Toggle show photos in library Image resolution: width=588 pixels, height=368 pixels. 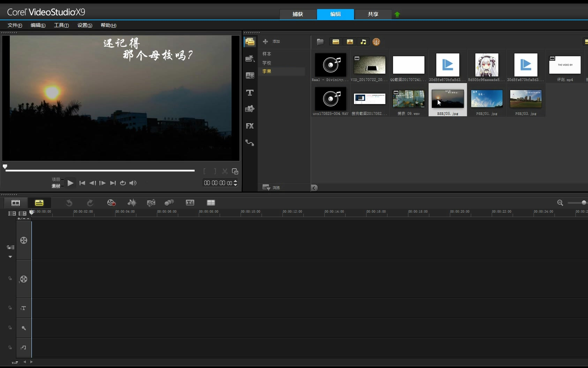tap(350, 42)
